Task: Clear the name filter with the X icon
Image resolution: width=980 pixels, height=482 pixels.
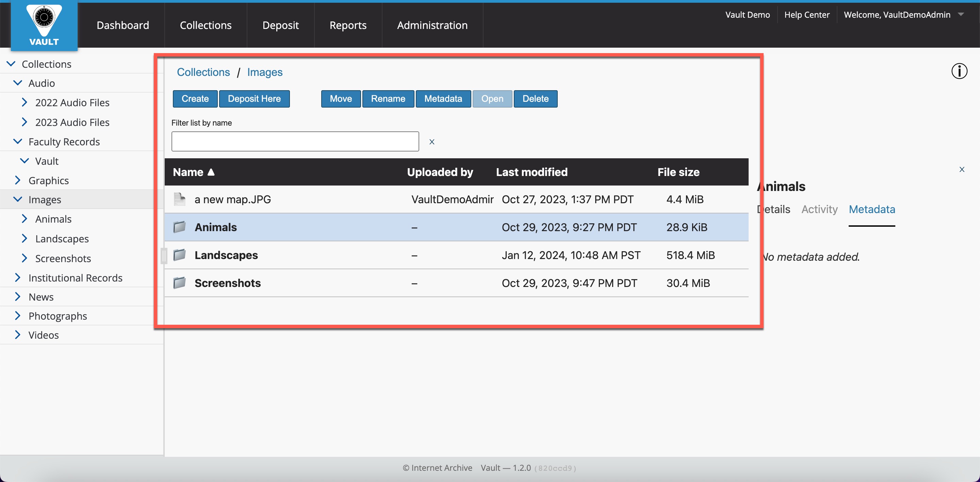Action: [x=432, y=142]
